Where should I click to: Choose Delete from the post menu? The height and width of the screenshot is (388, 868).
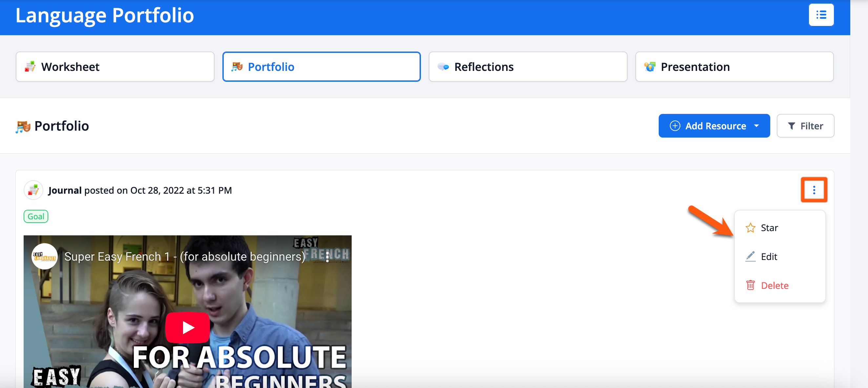[779, 286]
